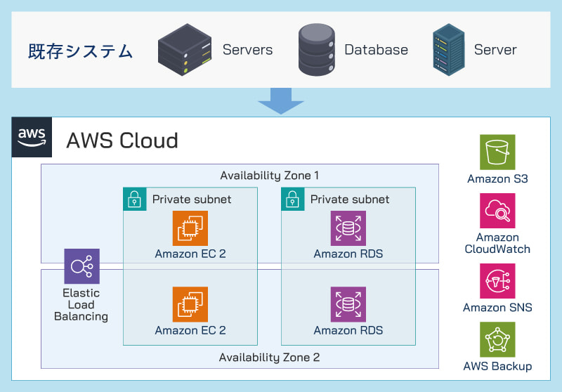Click the 既存システム heading text
This screenshot has width=562, height=392.
(x=81, y=51)
